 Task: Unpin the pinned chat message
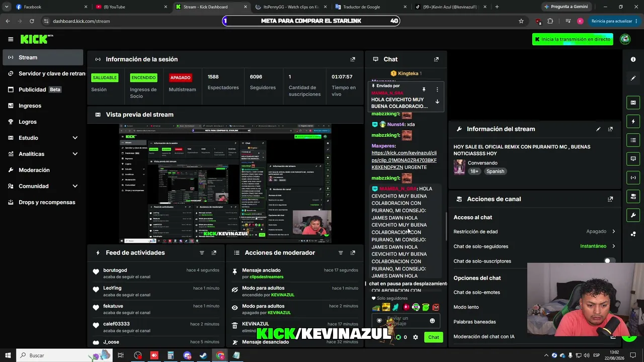[424, 89]
